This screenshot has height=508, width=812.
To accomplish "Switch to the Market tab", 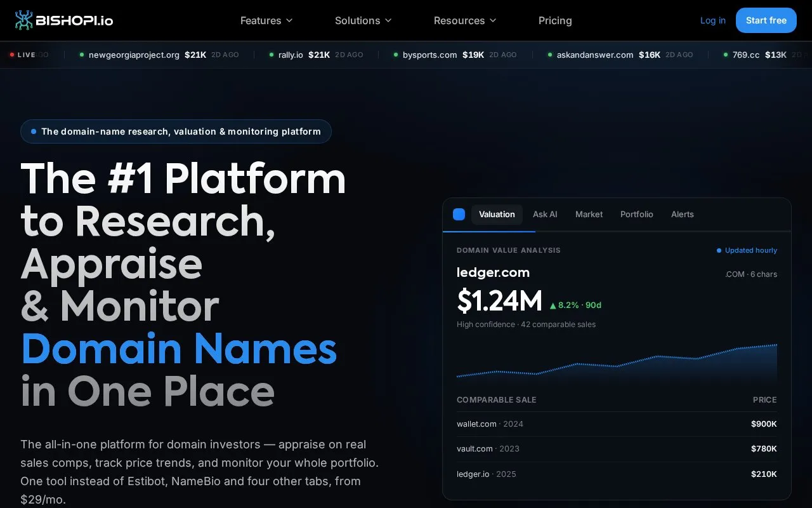I will [589, 215].
